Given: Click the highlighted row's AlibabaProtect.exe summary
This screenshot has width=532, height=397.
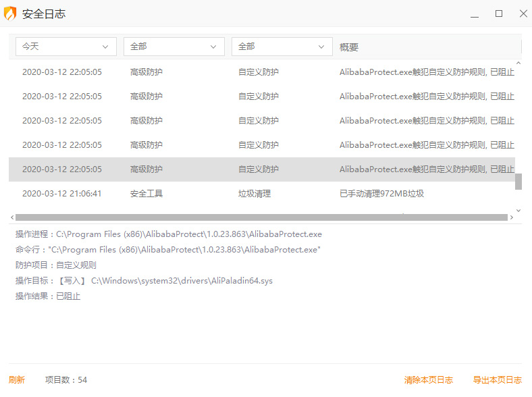Looking at the screenshot, I should (427, 169).
